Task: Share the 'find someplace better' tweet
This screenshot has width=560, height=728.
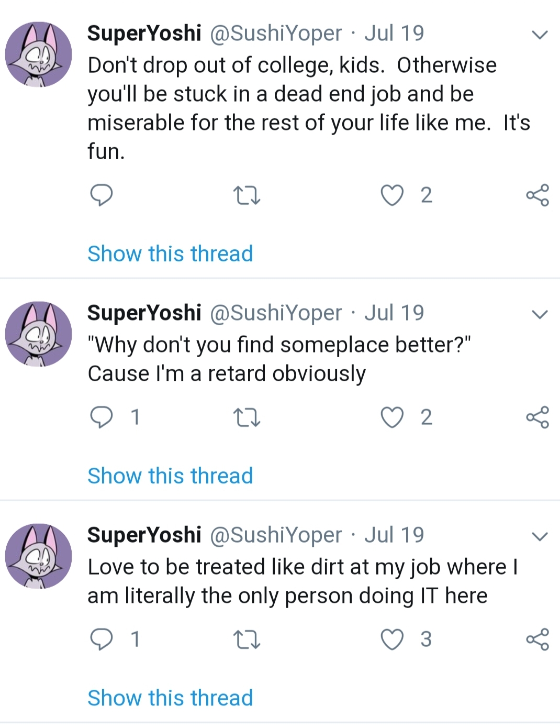Action: pyautogui.click(x=537, y=417)
